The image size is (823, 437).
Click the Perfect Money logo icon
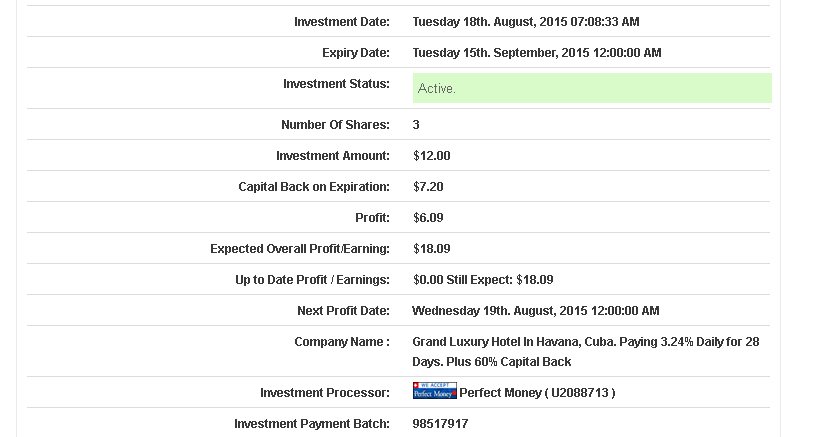(434, 391)
